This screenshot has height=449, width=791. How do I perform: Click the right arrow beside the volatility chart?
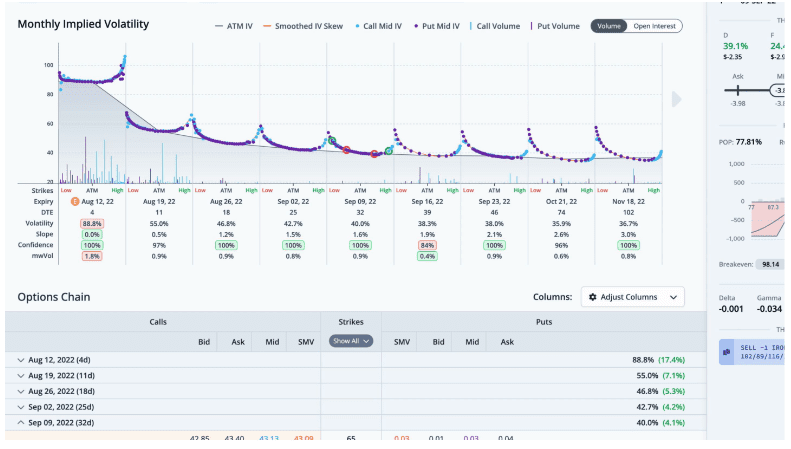677,99
